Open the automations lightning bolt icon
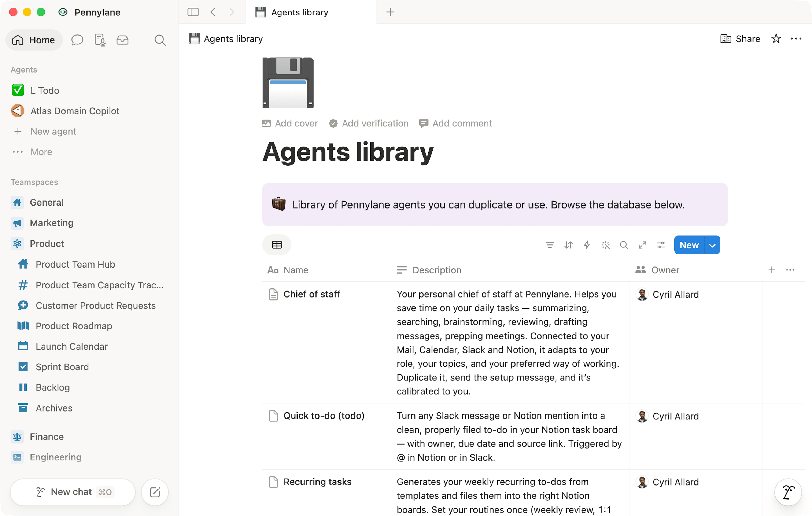 point(587,245)
